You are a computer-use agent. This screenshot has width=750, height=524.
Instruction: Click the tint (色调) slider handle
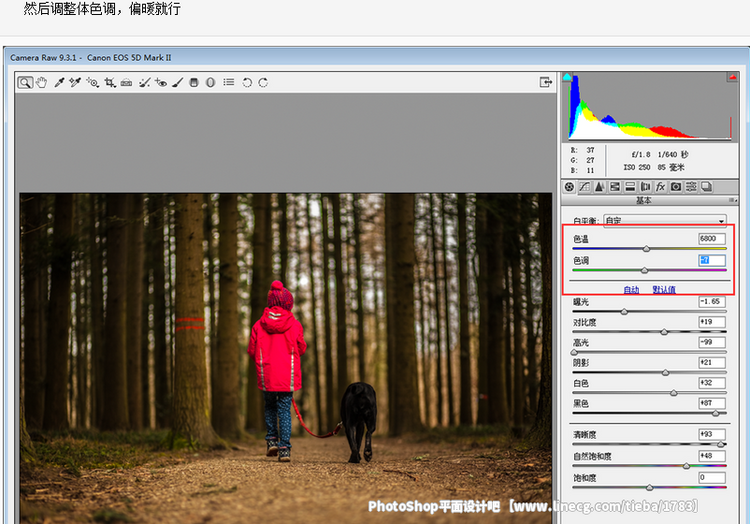point(644,270)
